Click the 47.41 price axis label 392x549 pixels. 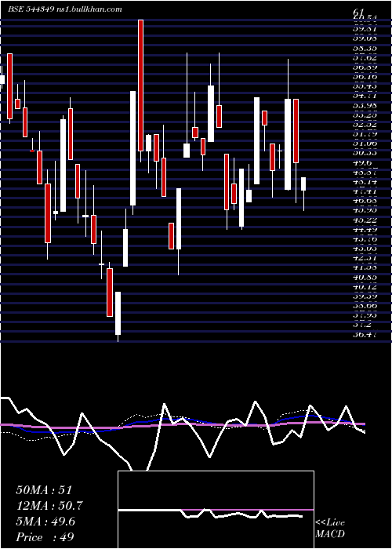365,191
